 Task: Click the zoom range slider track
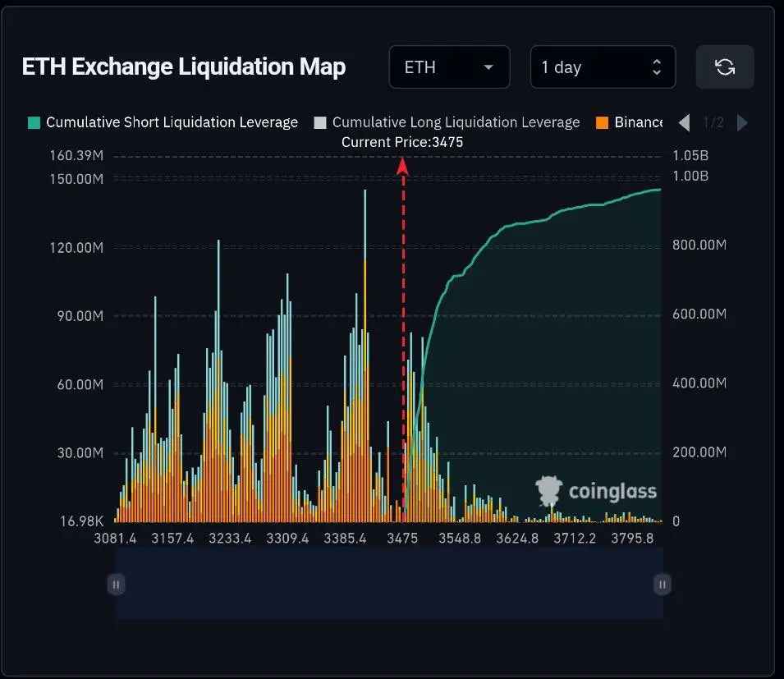[389, 583]
